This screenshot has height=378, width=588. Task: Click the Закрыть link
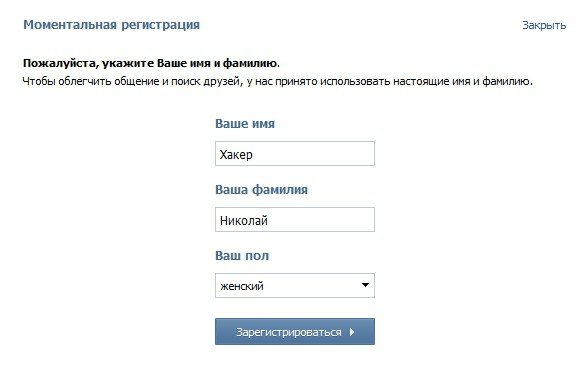pos(544,26)
